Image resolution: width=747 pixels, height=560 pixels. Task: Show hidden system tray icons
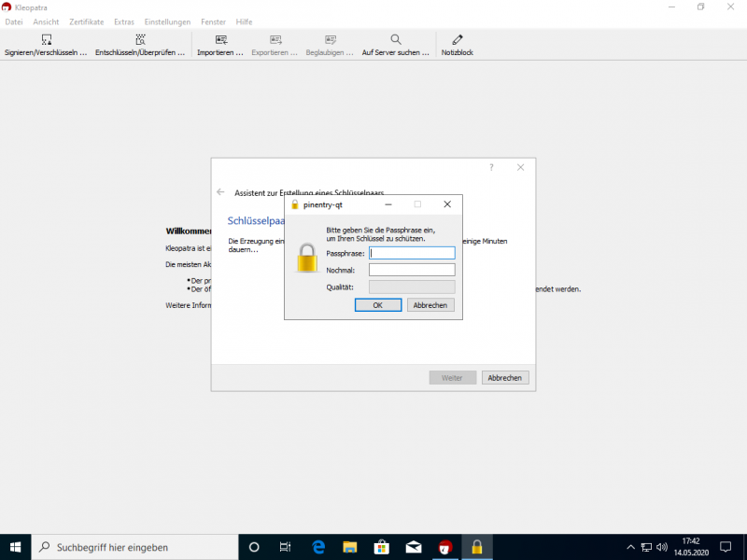coord(631,547)
